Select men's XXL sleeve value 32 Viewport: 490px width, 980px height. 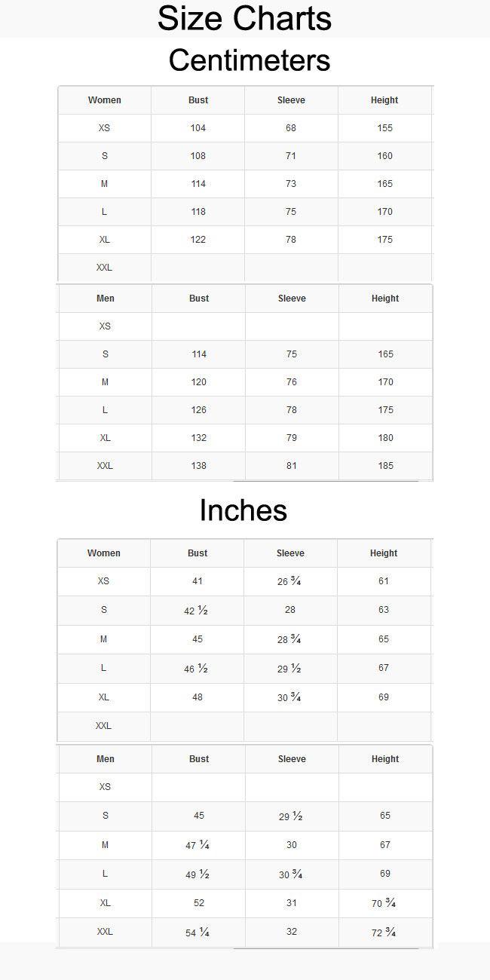(x=292, y=932)
